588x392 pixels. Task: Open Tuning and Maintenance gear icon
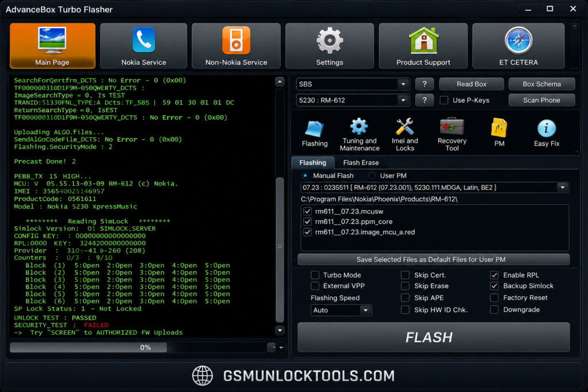point(359,127)
